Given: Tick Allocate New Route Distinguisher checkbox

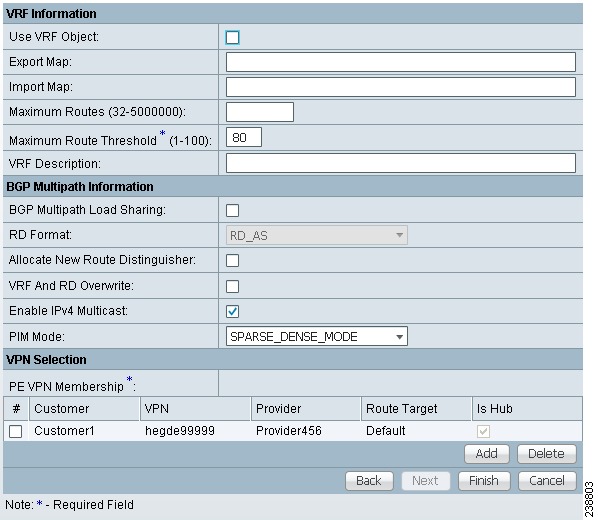Looking at the screenshot, I should click(232, 261).
